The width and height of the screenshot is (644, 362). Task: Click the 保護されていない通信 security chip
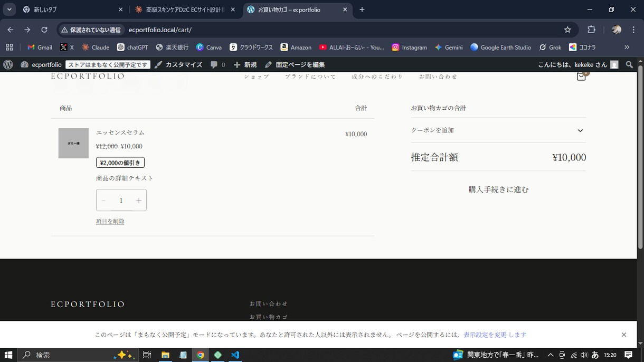point(90,30)
